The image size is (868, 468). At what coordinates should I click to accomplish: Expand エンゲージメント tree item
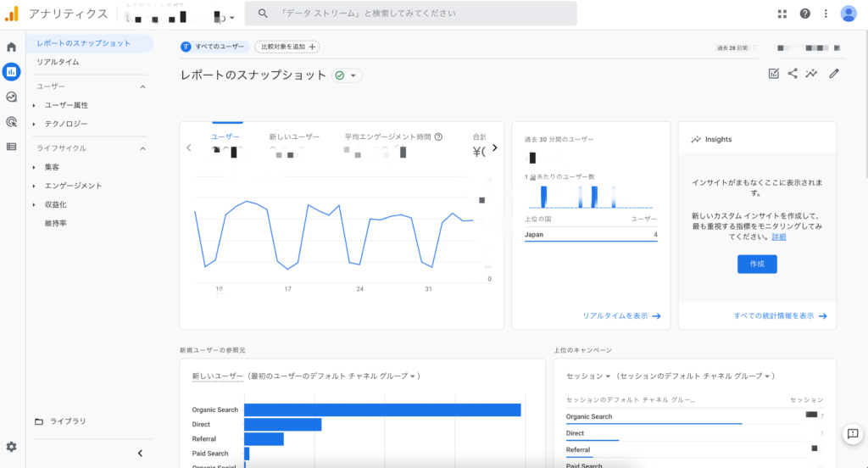pos(34,186)
